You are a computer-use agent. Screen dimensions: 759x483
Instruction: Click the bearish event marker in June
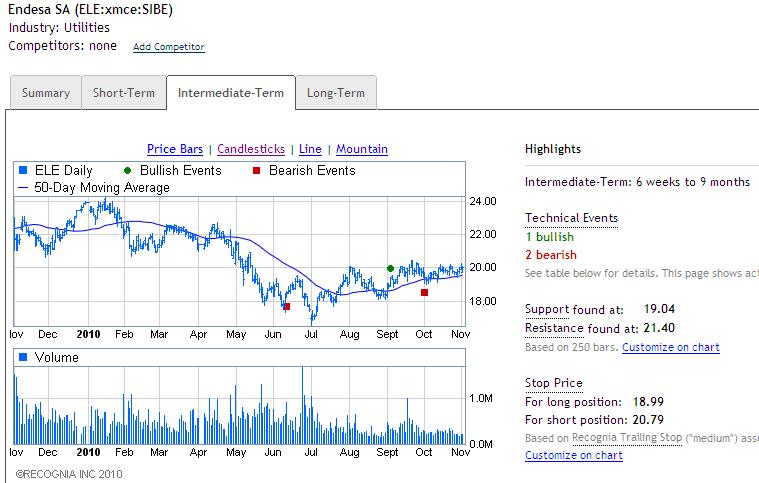pos(287,307)
